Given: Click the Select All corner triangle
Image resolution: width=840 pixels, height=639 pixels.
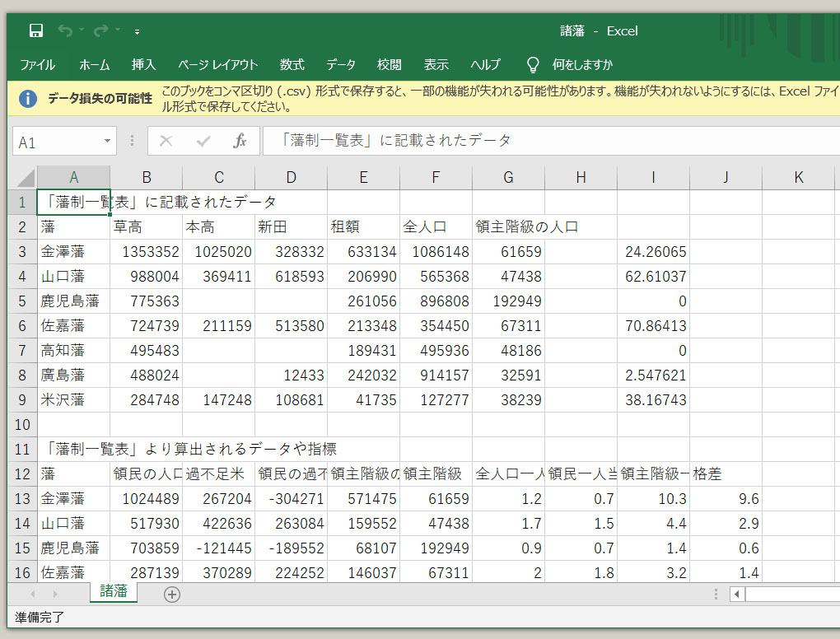Looking at the screenshot, I should [x=26, y=178].
